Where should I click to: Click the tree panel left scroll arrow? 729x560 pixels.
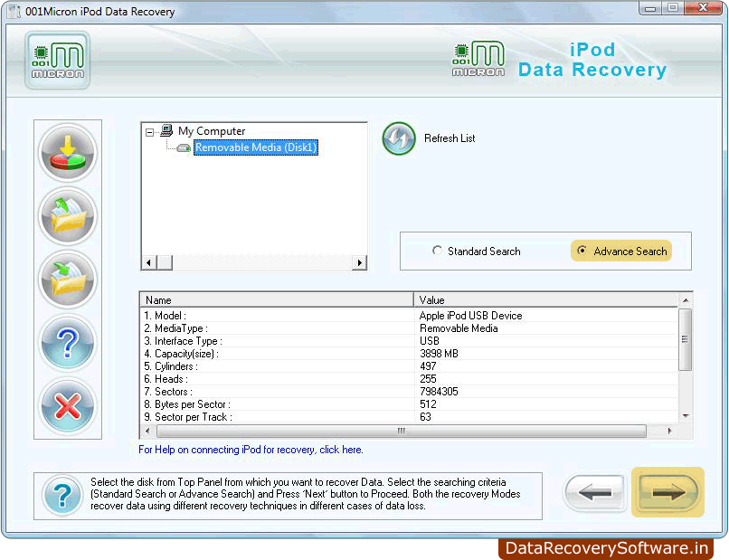coord(148,262)
